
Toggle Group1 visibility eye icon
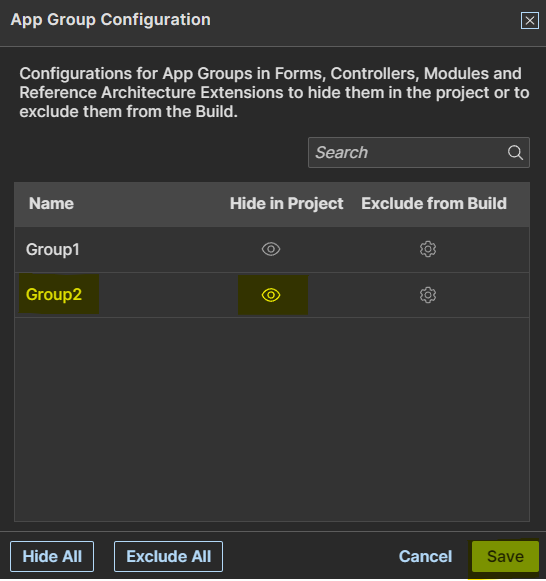[x=271, y=249]
